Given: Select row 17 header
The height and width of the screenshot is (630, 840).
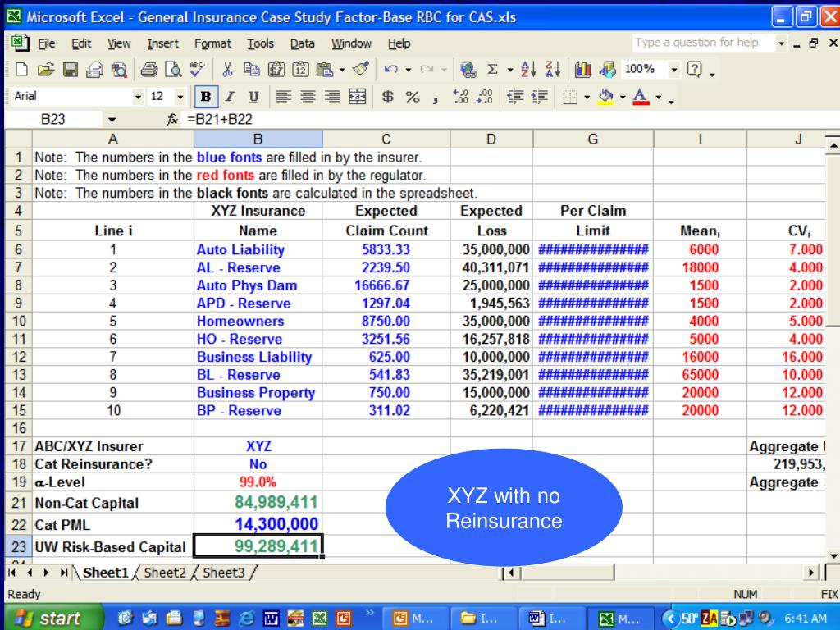Looking at the screenshot, I should point(19,446).
